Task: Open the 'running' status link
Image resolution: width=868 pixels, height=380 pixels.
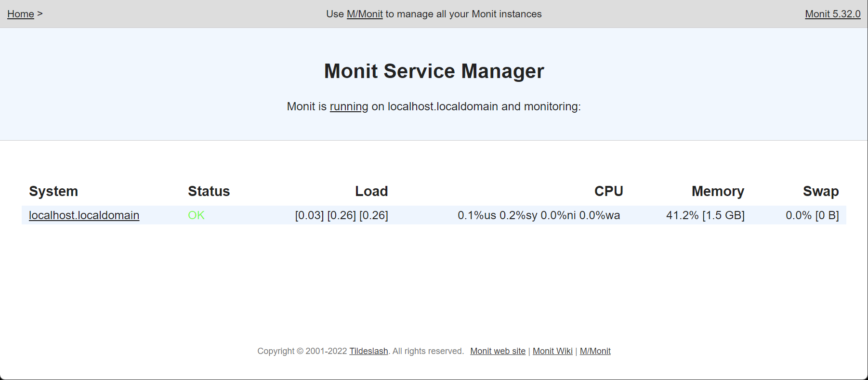Action: 349,106
